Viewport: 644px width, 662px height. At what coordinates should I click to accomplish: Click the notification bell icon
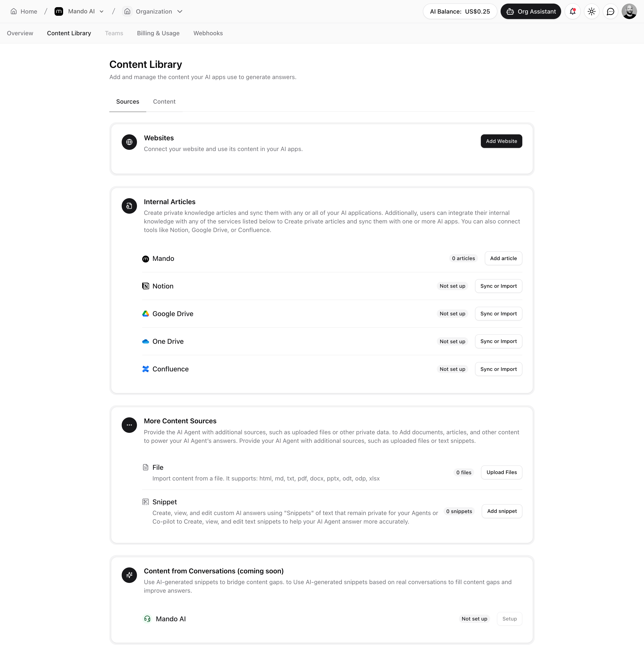click(572, 11)
